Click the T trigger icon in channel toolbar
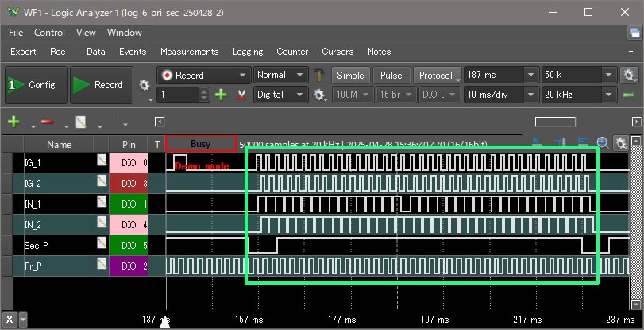644x330 pixels. [x=114, y=122]
